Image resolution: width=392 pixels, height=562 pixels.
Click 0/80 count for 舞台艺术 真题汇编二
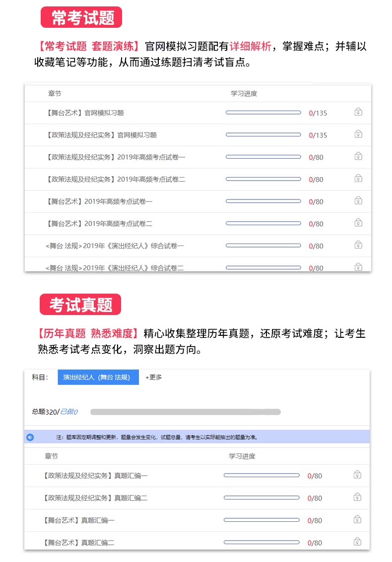pyautogui.click(x=315, y=543)
